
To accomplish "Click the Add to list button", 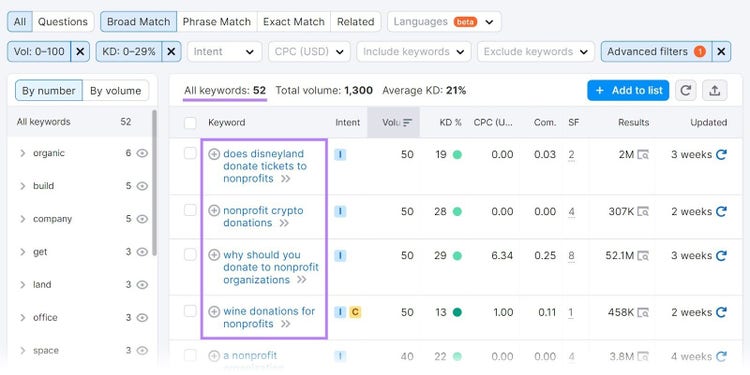I will pos(628,90).
